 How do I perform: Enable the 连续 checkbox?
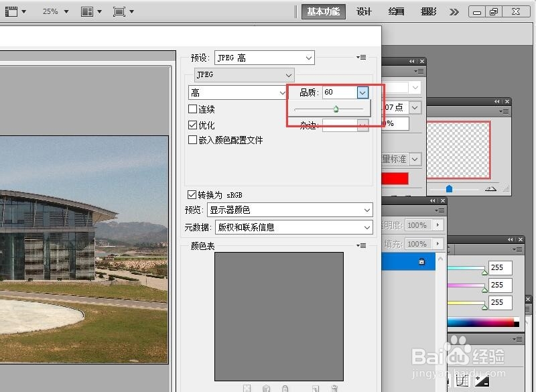[193, 109]
